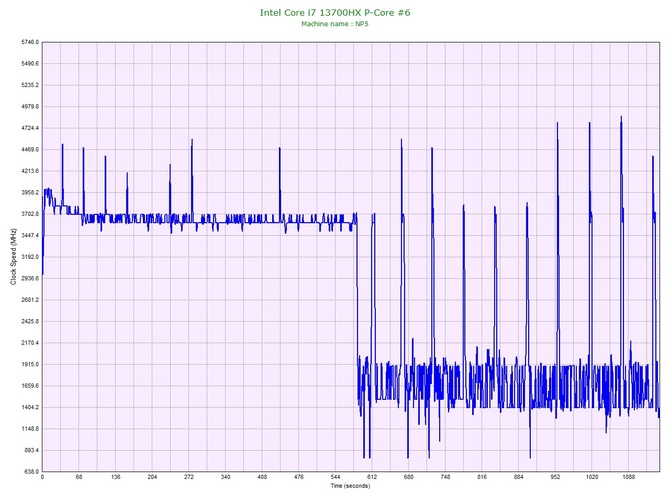Click the x-axis tick label 1020
Screen dimensions: 670x503
pyautogui.click(x=592, y=477)
